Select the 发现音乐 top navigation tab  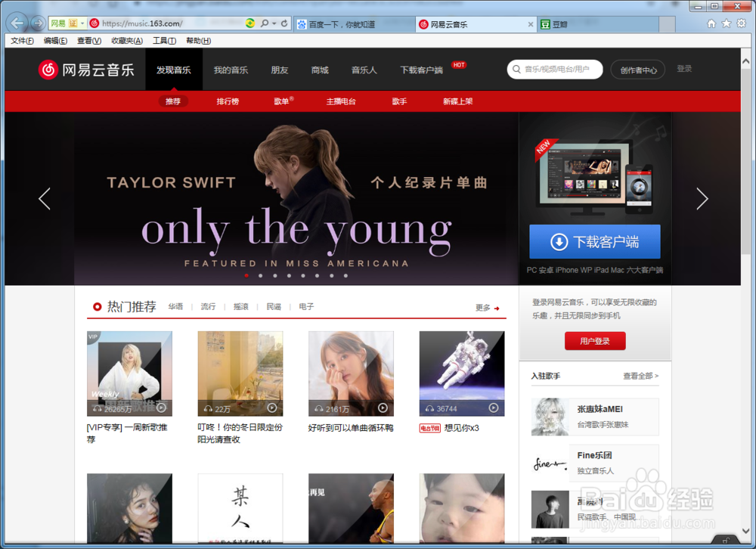click(174, 70)
